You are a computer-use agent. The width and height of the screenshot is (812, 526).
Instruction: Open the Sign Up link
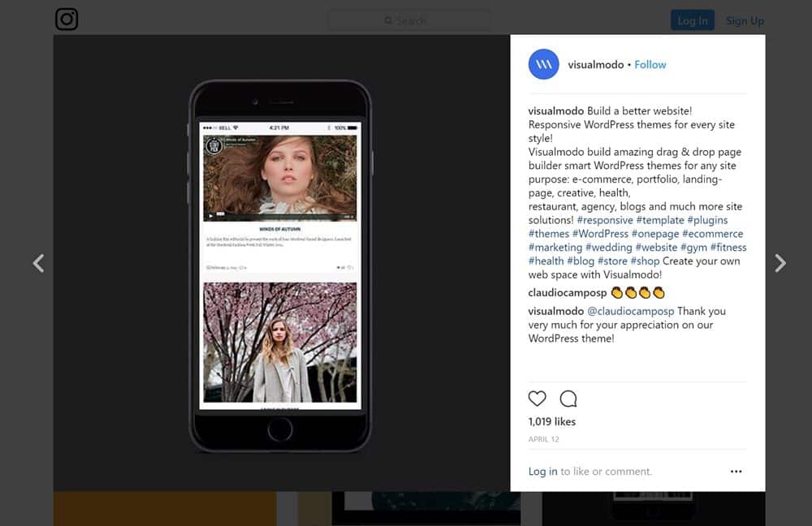pyautogui.click(x=745, y=21)
